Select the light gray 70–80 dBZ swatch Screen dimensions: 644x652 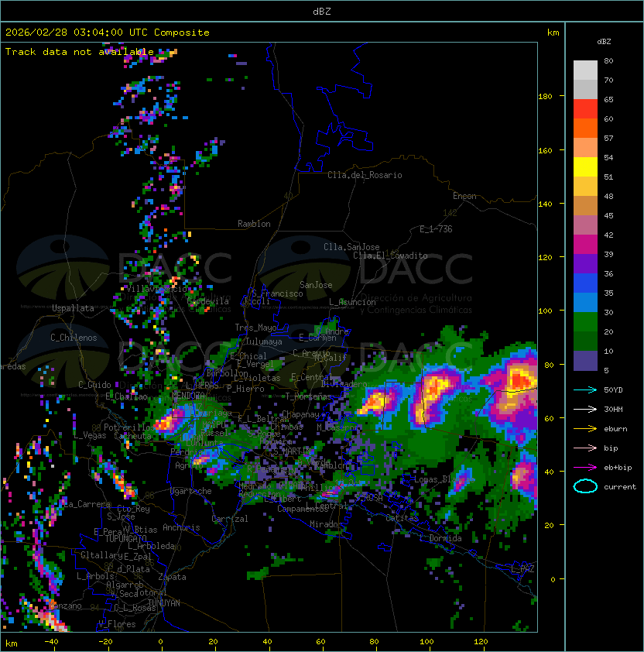click(x=585, y=70)
